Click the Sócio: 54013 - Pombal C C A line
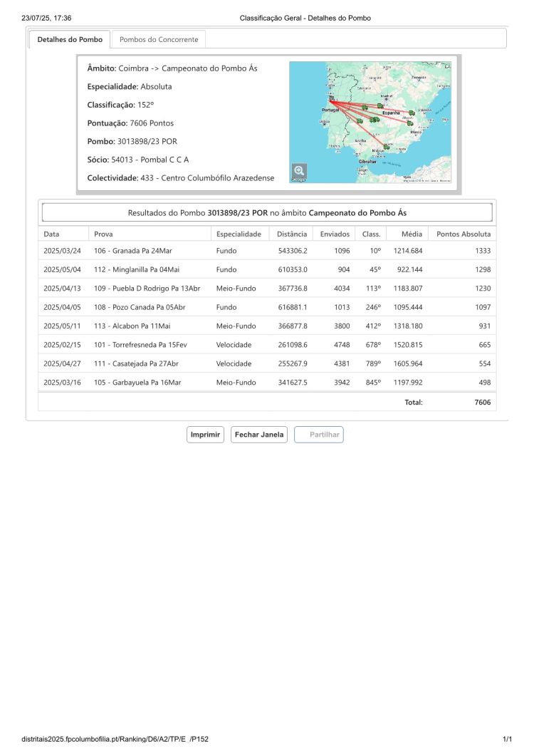534x756 pixels. coord(138,160)
